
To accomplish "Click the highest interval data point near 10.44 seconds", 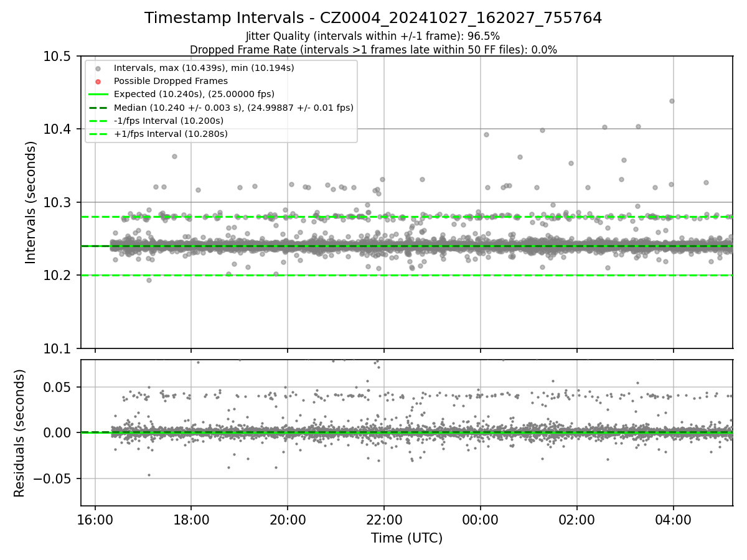I will pyautogui.click(x=672, y=101).
